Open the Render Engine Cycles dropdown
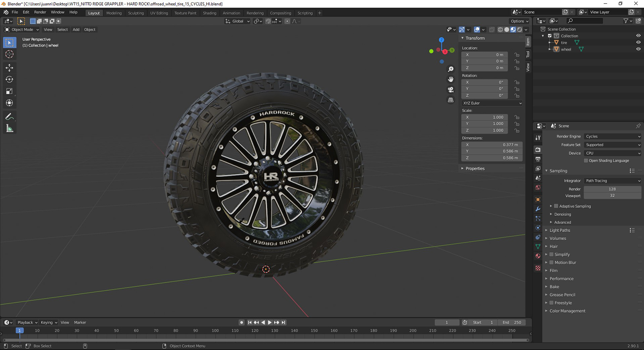This screenshot has height=350, width=644. [613, 137]
